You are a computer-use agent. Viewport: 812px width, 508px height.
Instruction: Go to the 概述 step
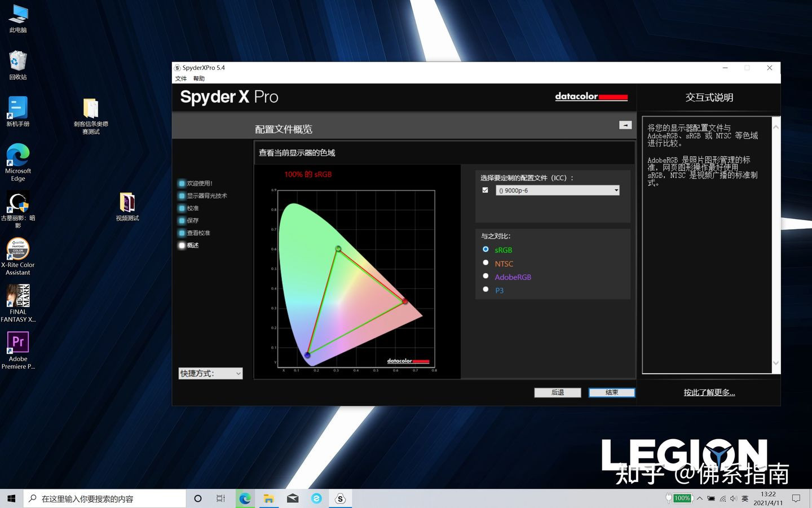click(189, 246)
